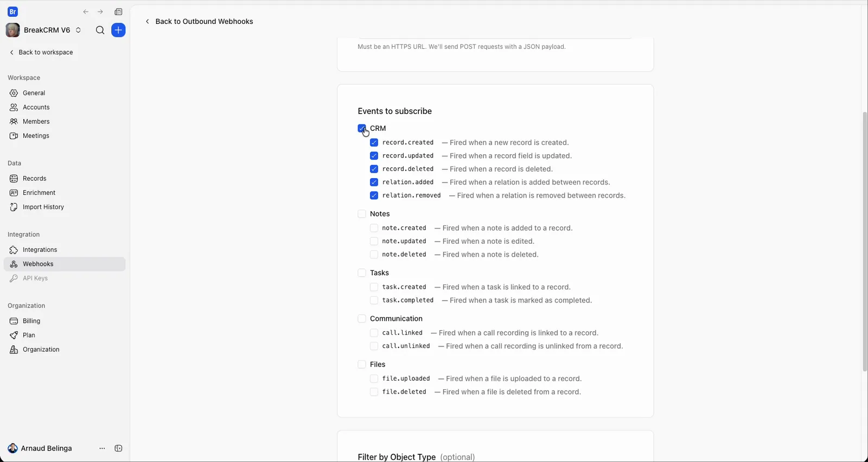
Task: Expand the BreakCRM V6 workspace switcher
Action: coord(44,30)
